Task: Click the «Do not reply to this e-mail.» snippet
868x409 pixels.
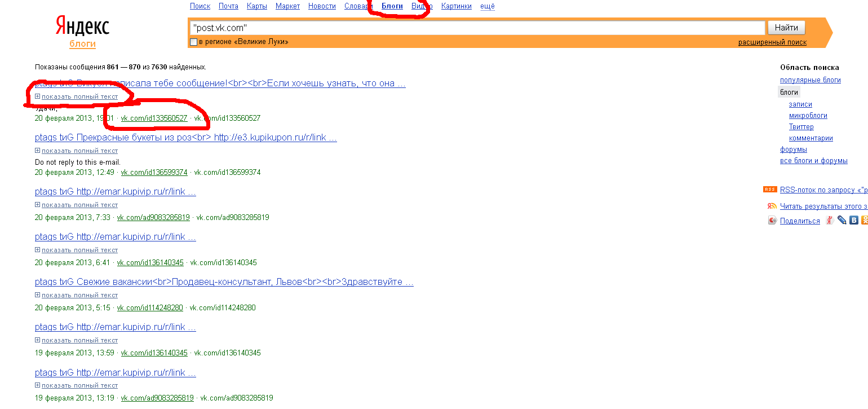Action: [78, 162]
